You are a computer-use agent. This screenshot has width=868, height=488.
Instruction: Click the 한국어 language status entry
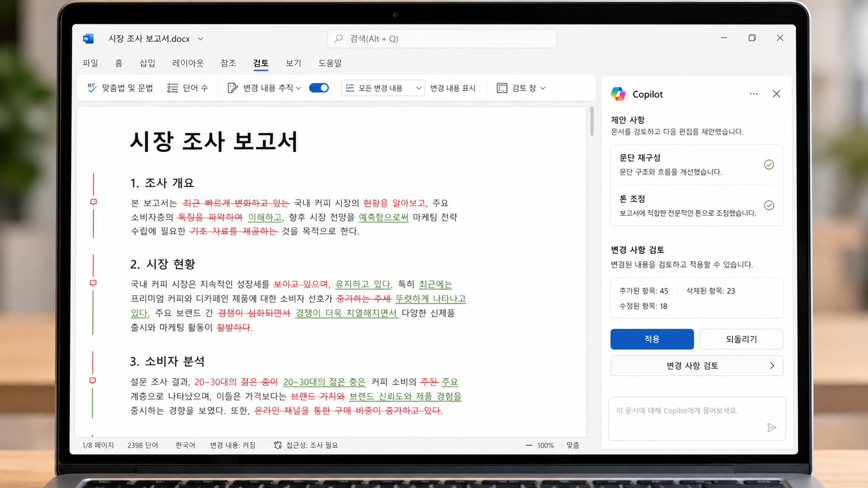185,445
